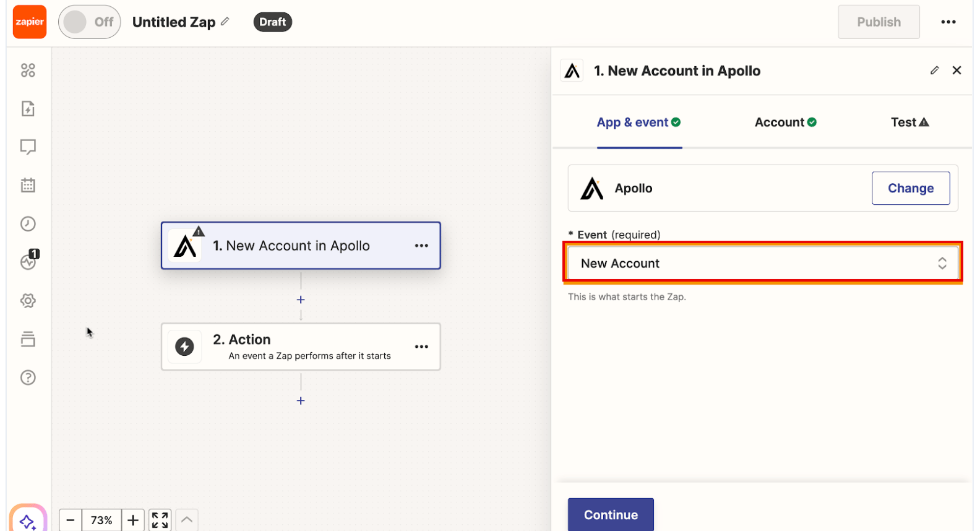
Task: Click the Continue button
Action: pyautogui.click(x=611, y=515)
